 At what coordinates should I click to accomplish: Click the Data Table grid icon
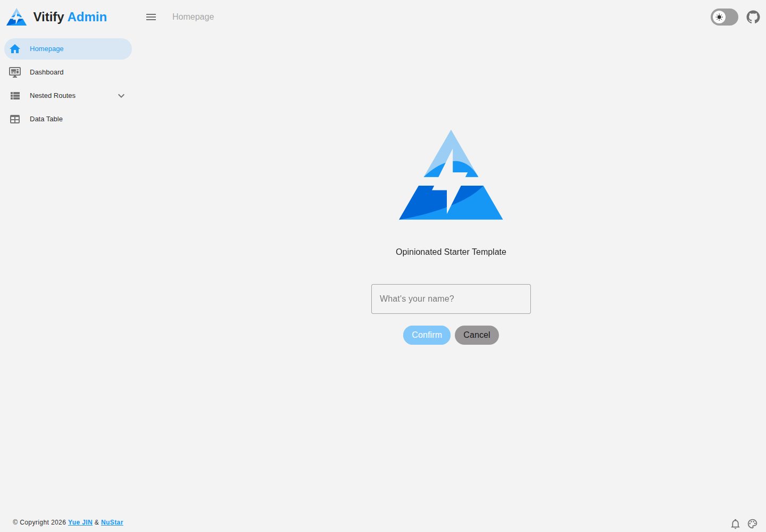click(x=15, y=119)
